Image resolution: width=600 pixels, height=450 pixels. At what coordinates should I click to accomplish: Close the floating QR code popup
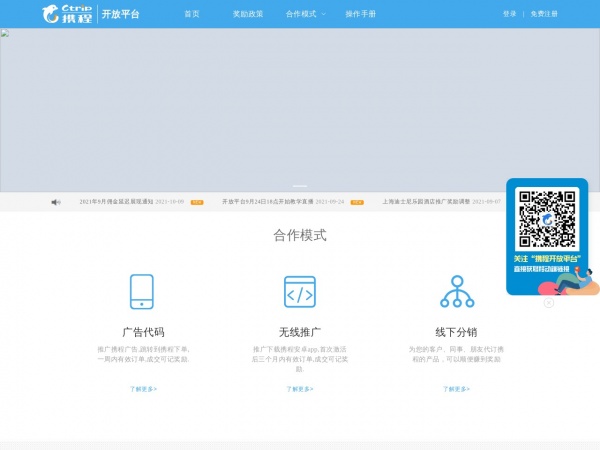click(x=549, y=303)
